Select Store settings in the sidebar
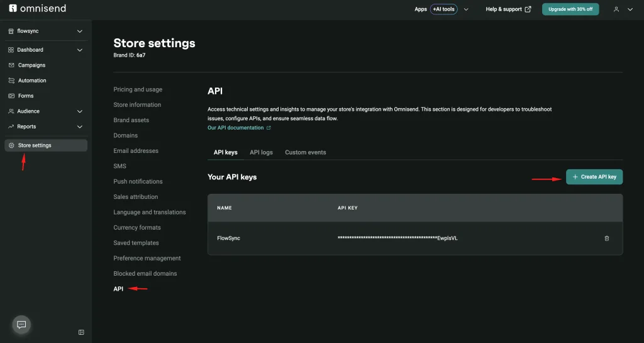644x343 pixels. [x=46, y=145]
